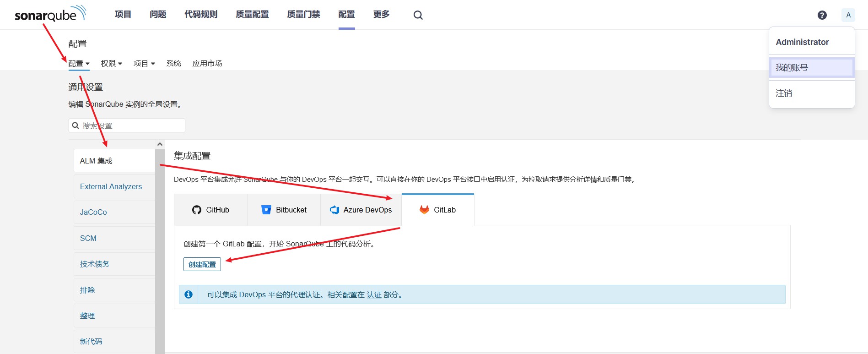Open 问题 in the top navigation
Image resolution: width=868 pixels, height=354 pixels.
point(158,15)
